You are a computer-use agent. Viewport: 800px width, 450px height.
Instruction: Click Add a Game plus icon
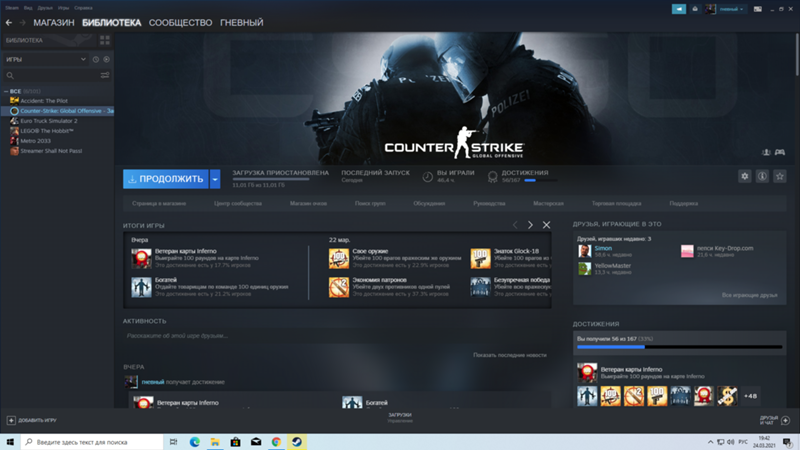[11, 420]
